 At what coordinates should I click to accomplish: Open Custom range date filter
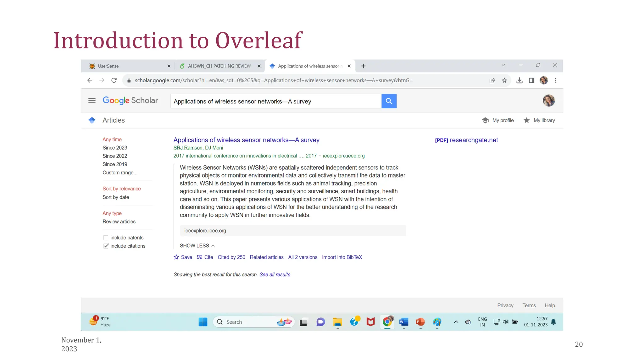[x=120, y=173]
